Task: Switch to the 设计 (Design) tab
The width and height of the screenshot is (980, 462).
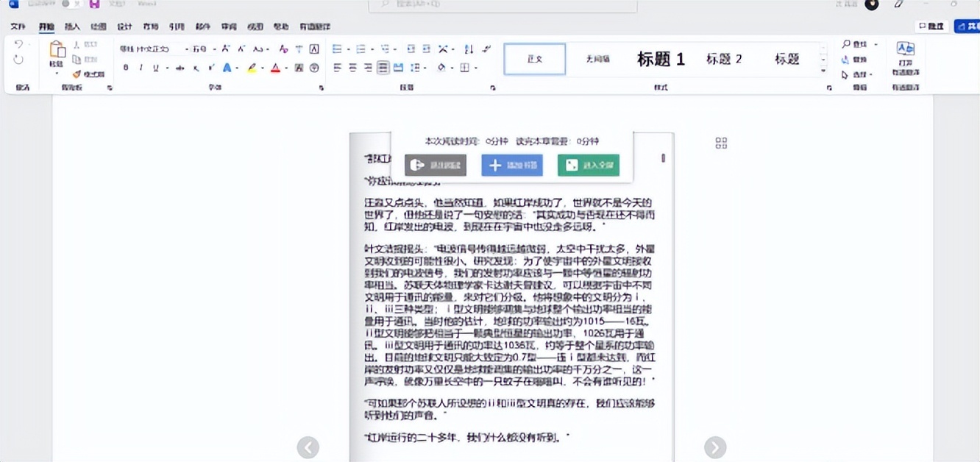Action: pos(124,26)
